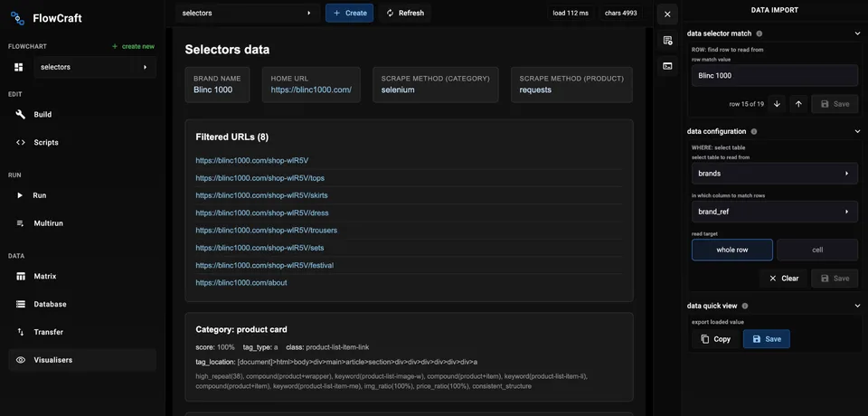Click the Category: product card heading

(241, 329)
